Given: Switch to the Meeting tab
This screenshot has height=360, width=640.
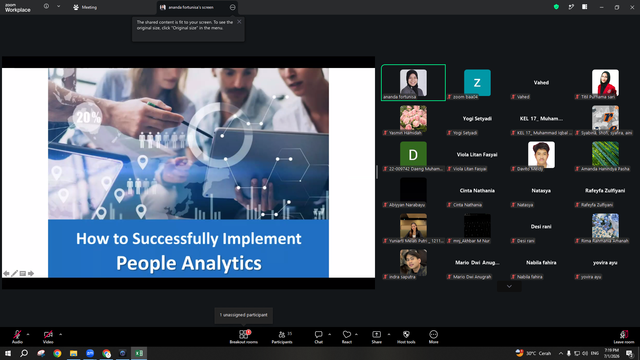Looking at the screenshot, I should [85, 7].
